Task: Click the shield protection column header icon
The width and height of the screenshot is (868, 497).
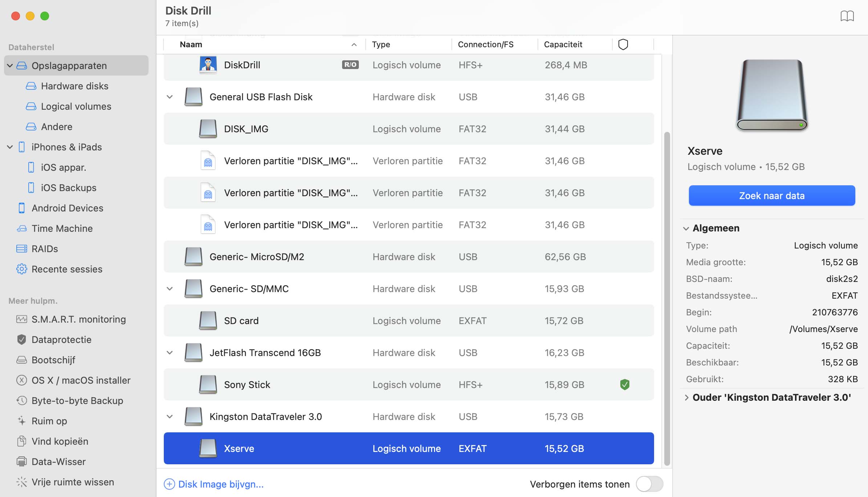Action: click(623, 44)
